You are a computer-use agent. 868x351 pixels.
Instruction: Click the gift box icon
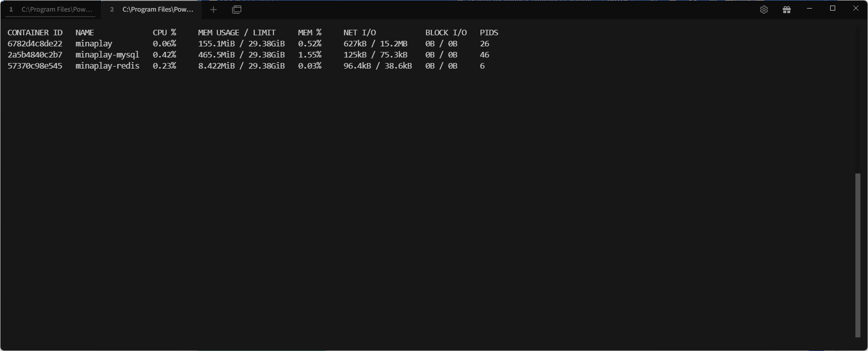coord(787,10)
